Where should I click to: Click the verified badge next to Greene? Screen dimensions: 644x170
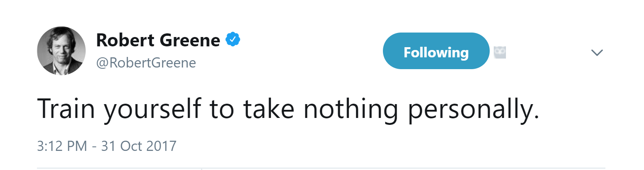233,39
